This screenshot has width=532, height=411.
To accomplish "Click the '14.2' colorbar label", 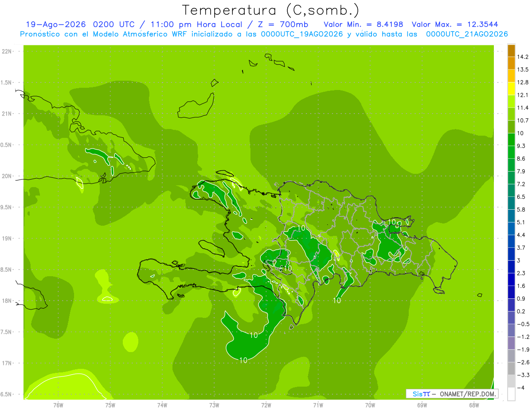I will 523,57.
